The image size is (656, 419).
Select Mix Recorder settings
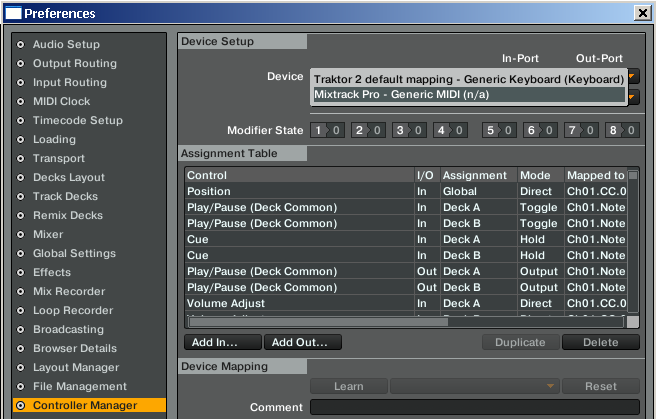click(69, 292)
